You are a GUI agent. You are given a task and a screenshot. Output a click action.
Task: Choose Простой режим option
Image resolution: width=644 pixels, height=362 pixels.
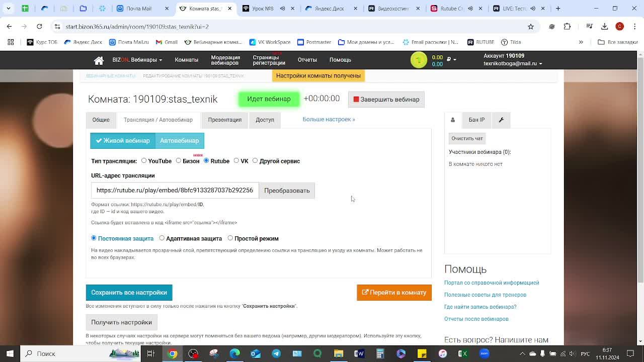(230, 238)
